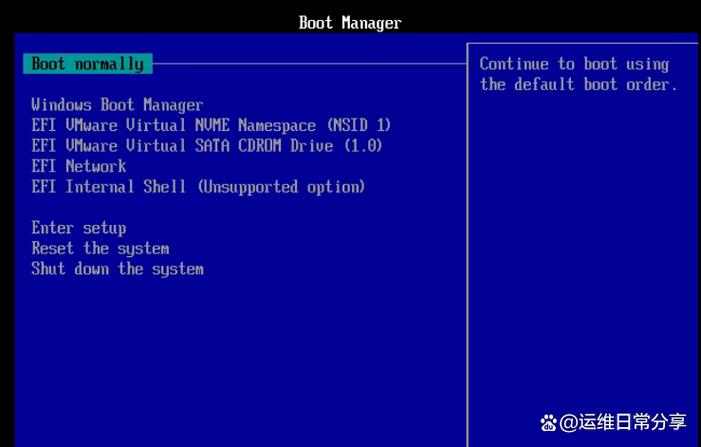Select the highlighted Boot normally entry
Image resolution: width=701 pixels, height=447 pixels.
click(x=88, y=64)
